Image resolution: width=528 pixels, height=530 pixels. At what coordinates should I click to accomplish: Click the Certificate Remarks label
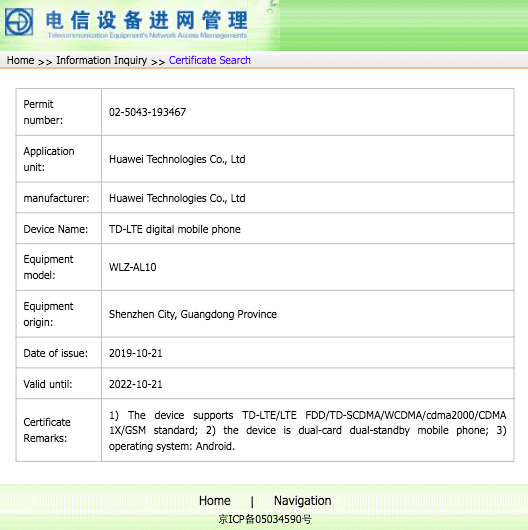(x=47, y=430)
